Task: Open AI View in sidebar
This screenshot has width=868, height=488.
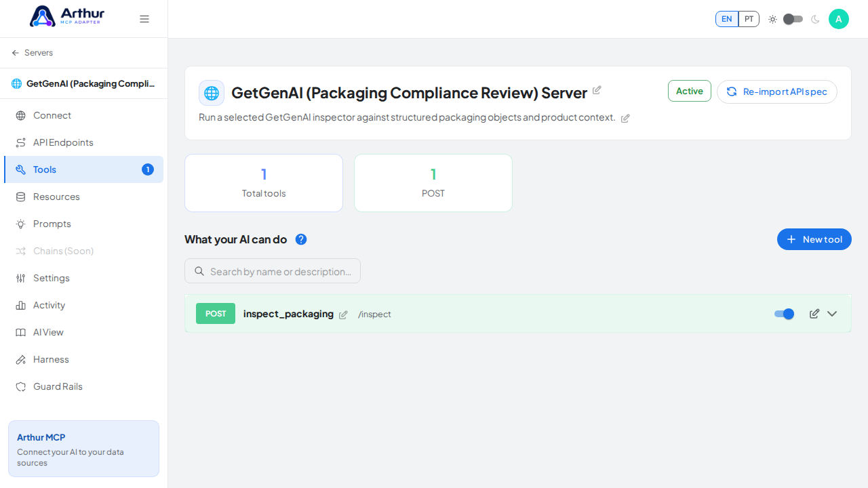Action: pyautogui.click(x=83, y=332)
